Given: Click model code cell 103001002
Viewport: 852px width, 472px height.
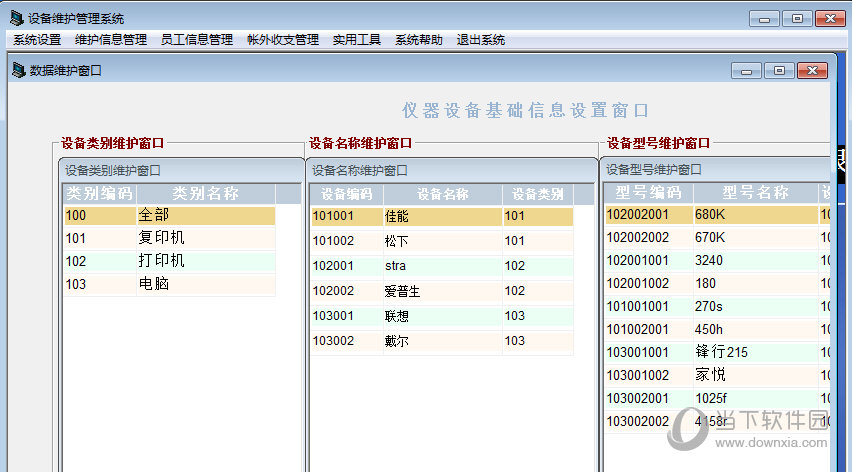Looking at the screenshot, I should (x=649, y=375).
